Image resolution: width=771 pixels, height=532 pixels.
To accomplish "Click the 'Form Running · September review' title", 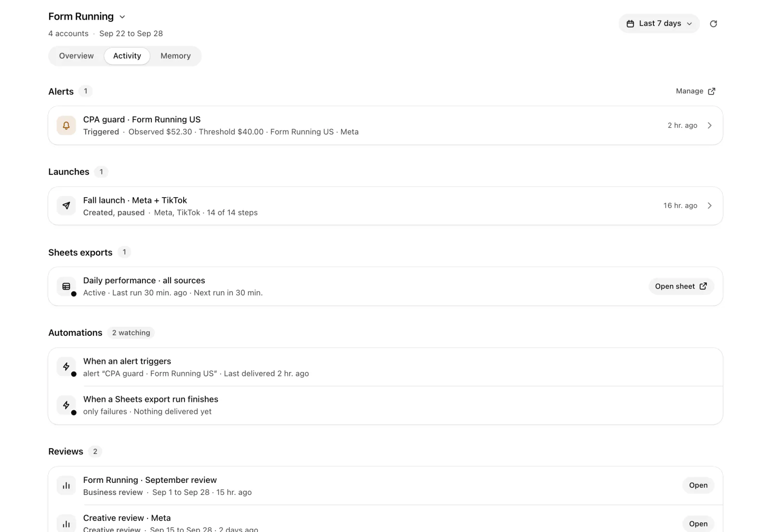I will [150, 480].
